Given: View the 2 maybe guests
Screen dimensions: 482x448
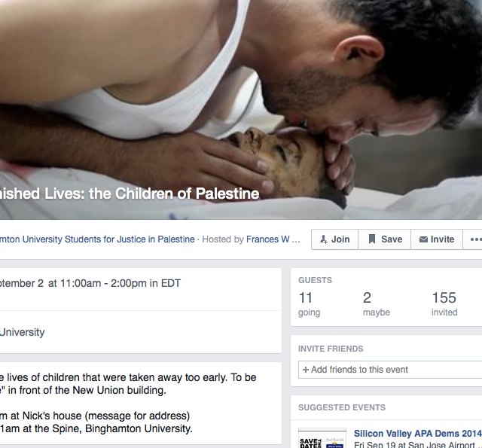Looking at the screenshot, I should pos(377,303).
